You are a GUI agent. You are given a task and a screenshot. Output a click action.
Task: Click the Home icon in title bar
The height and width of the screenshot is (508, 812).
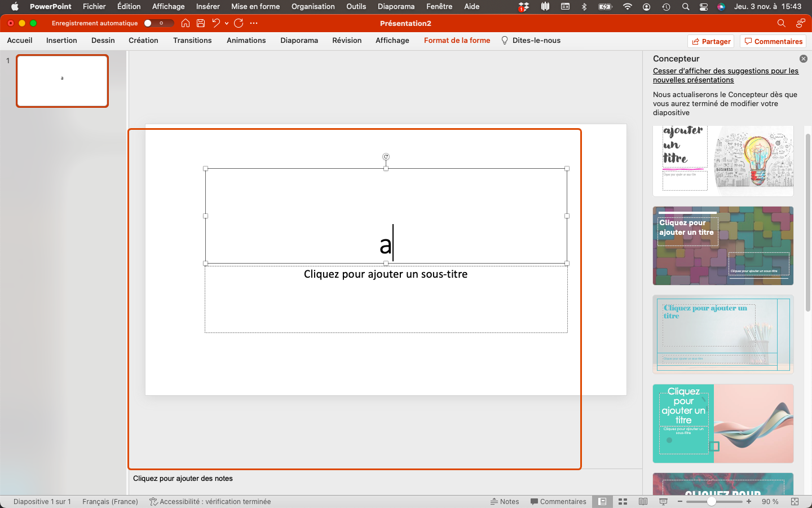click(x=185, y=23)
